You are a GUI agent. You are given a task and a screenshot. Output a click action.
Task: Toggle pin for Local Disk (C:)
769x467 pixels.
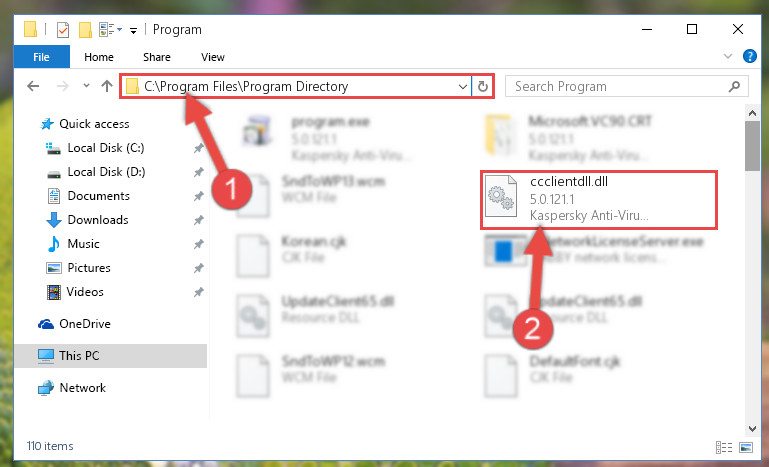[198, 148]
